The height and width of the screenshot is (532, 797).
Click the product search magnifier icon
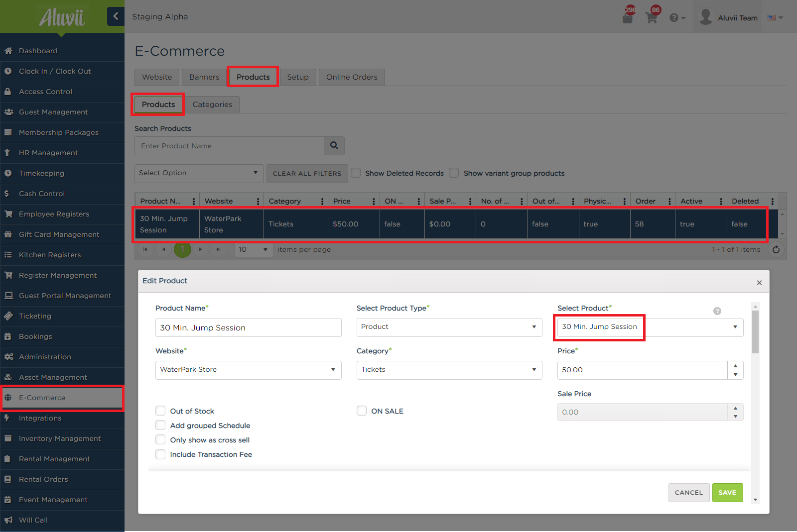click(334, 145)
